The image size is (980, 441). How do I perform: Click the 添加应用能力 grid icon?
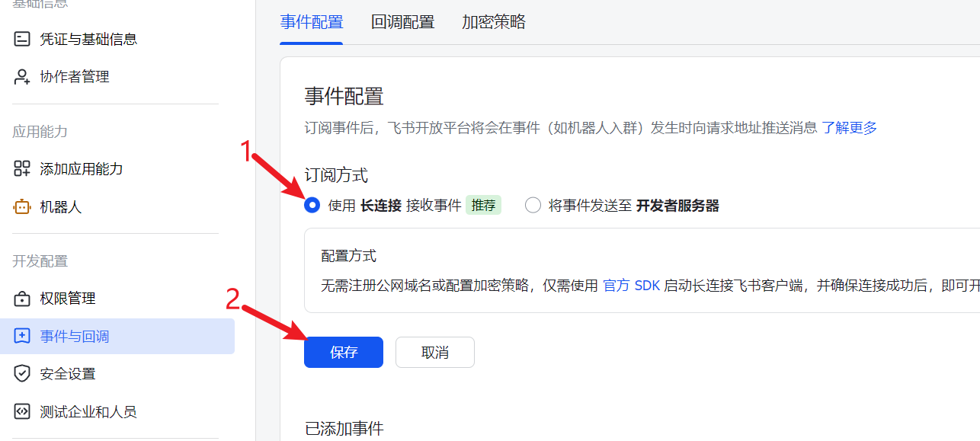(22, 169)
